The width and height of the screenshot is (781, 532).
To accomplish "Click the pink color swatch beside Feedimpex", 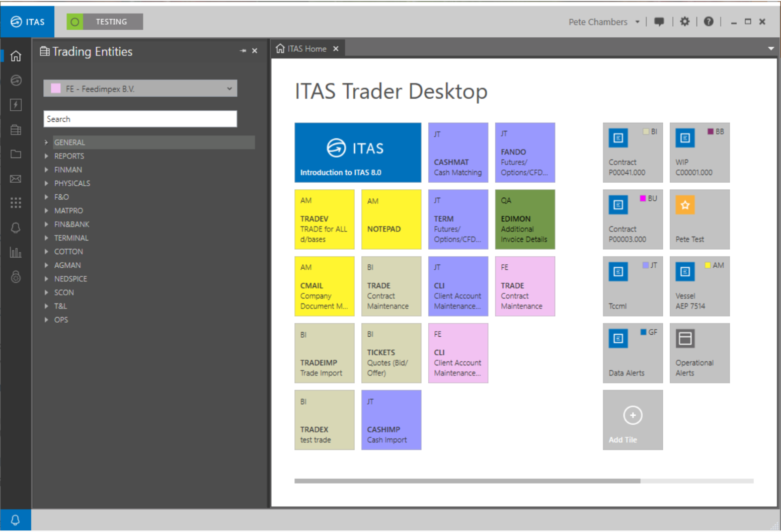I will [56, 89].
